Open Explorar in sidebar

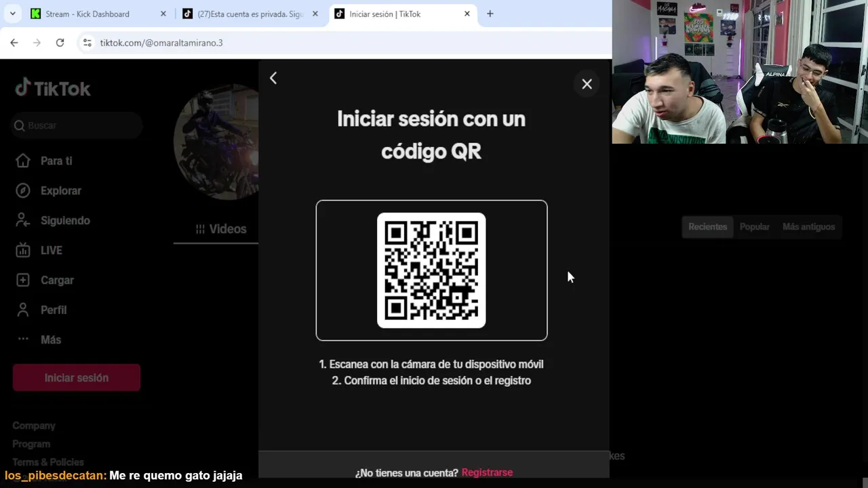click(x=60, y=190)
